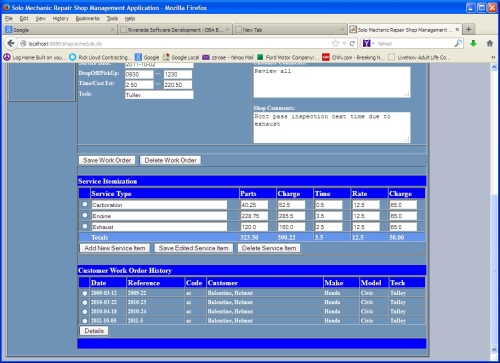The image size is (500, 363).
Task: Open a new tab with plus button
Action: pos(469,29)
